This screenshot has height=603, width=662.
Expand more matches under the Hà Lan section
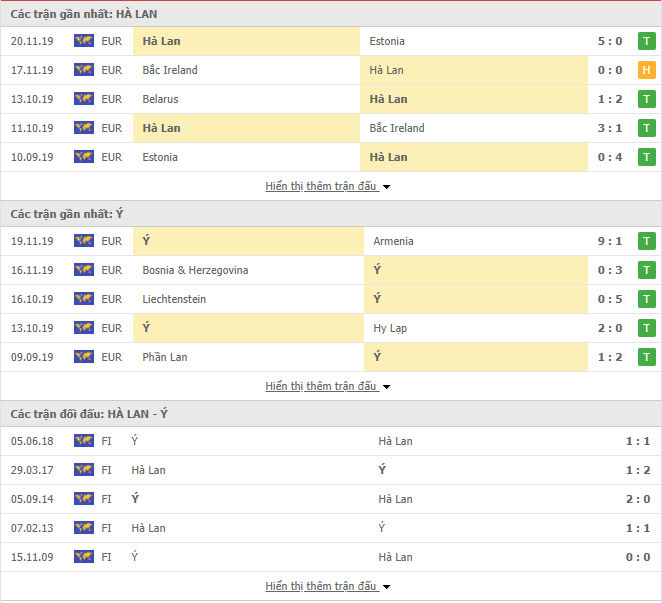click(328, 186)
